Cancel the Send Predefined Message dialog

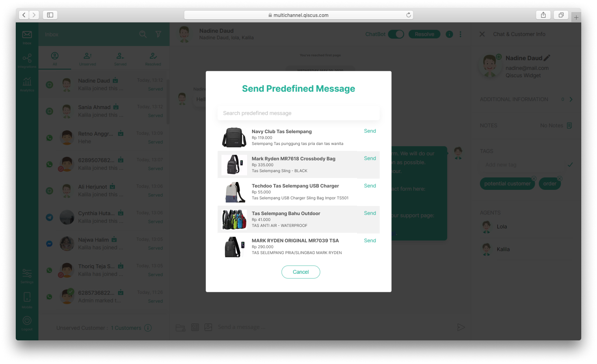click(x=301, y=272)
